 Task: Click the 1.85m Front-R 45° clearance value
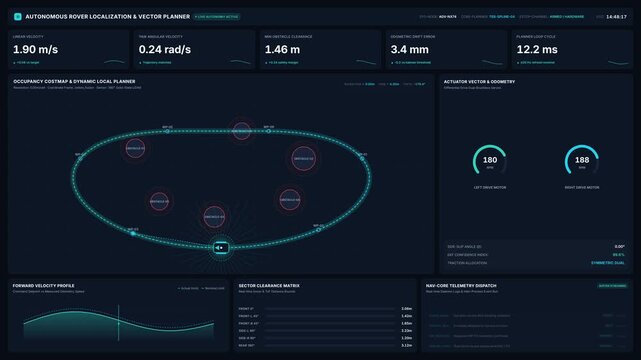point(406,323)
